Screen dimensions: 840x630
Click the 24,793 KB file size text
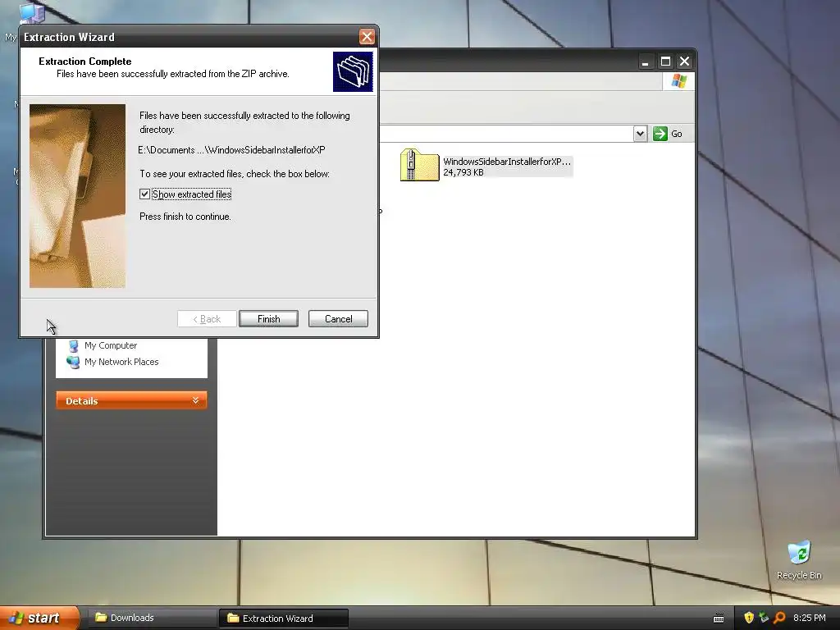pyautogui.click(x=463, y=172)
